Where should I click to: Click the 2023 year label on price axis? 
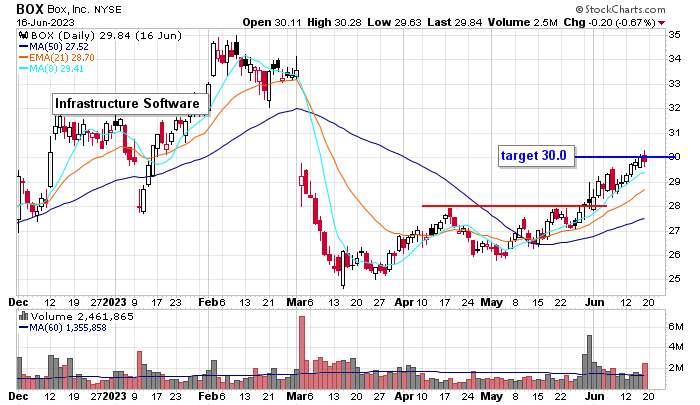tap(115, 302)
